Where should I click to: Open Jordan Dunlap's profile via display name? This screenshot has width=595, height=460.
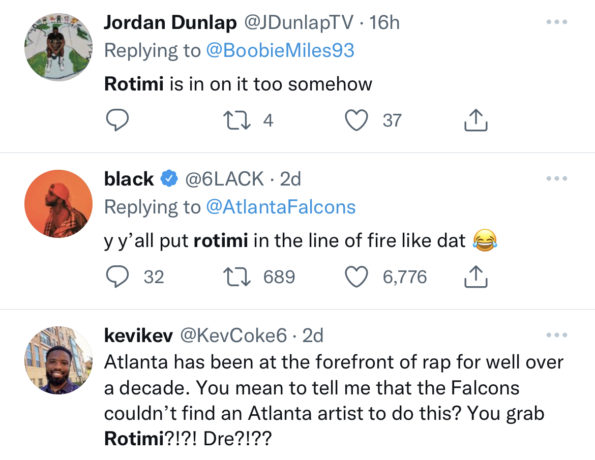coord(170,22)
